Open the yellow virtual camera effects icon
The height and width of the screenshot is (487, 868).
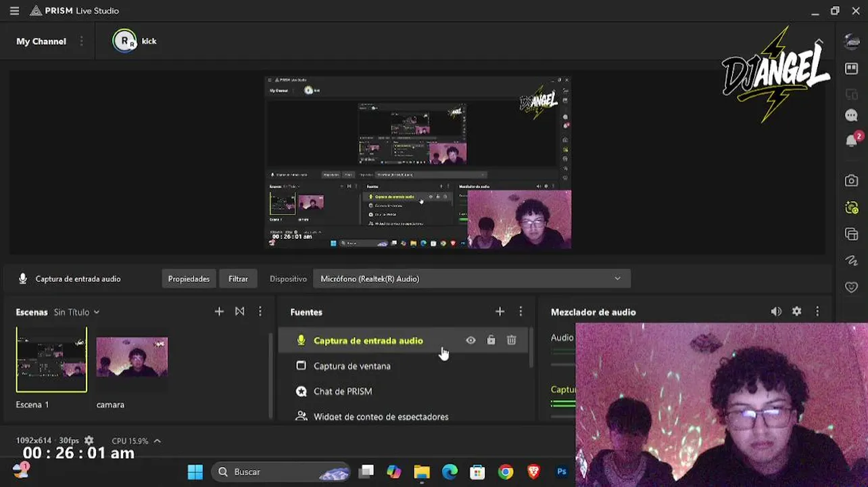[852, 208]
